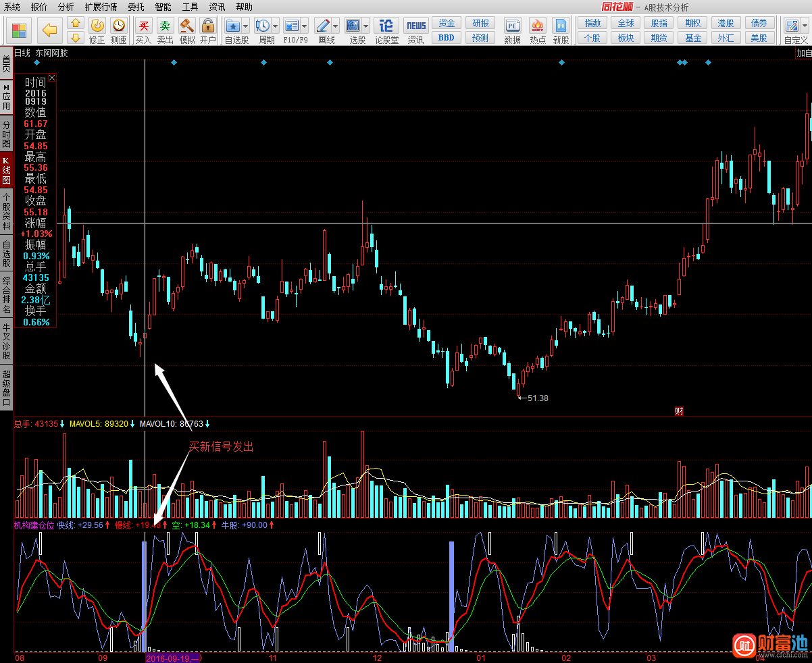The width and height of the screenshot is (812, 663).
Task: Expand the 画线 dropdown arrow
Action: (336, 26)
